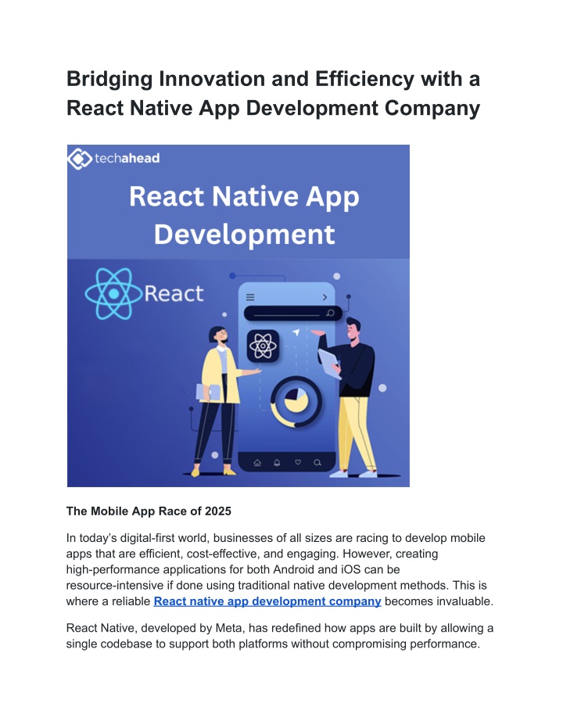Click the techahead logo in banner
Image resolution: width=563 pixels, height=728 pixels.
pyautogui.click(x=113, y=158)
